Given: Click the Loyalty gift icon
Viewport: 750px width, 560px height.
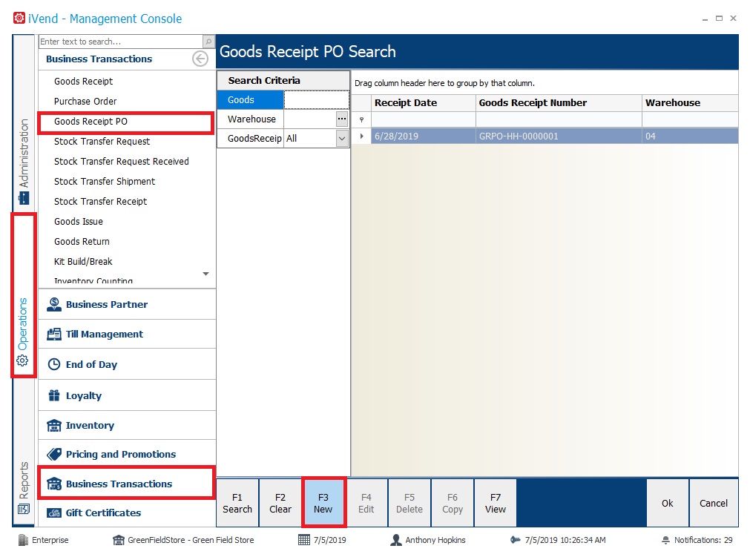Looking at the screenshot, I should [x=54, y=395].
